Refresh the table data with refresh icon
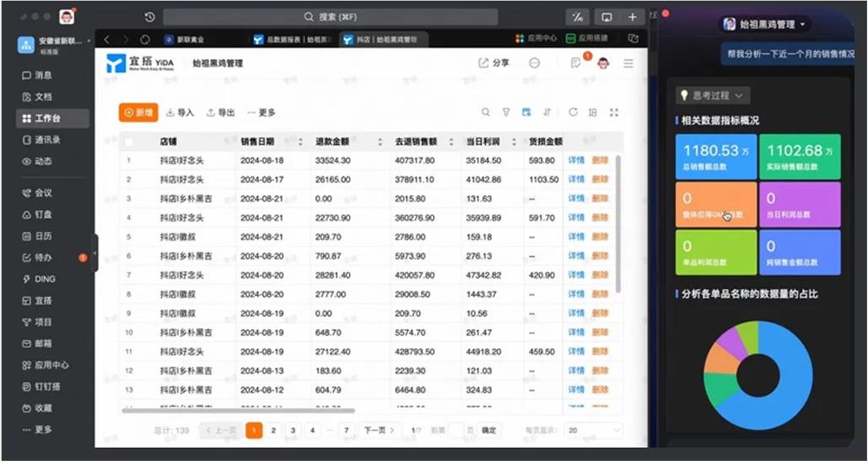The width and height of the screenshot is (868, 461). 573,112
